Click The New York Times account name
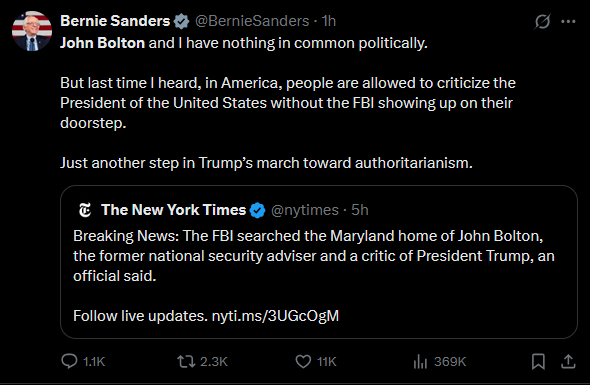Image resolution: width=590 pixels, height=385 pixels. tap(173, 210)
